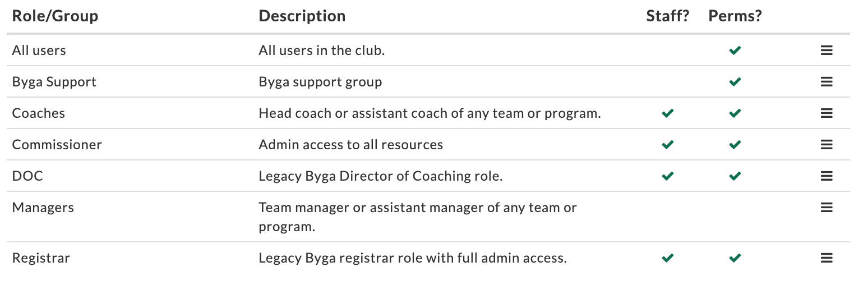Click the Staff checkmark for Coaches
This screenshot has height=294, width=868.
tap(667, 113)
